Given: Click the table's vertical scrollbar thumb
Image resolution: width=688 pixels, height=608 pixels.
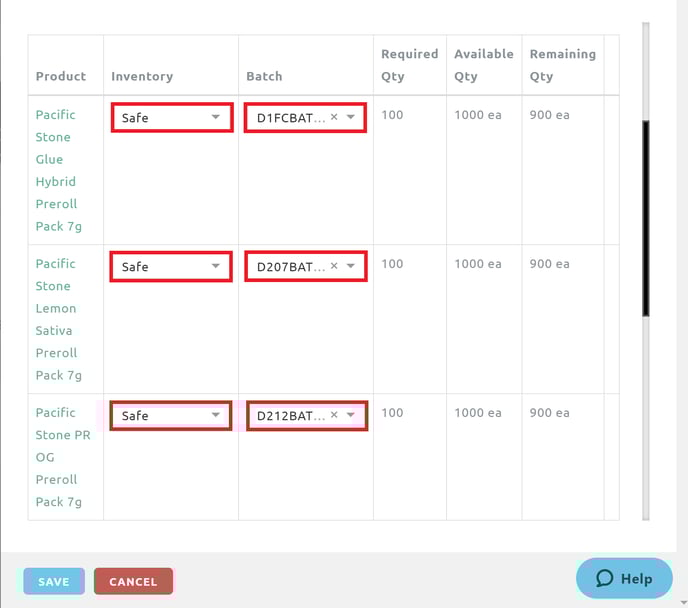Looking at the screenshot, I should tap(645, 218).
